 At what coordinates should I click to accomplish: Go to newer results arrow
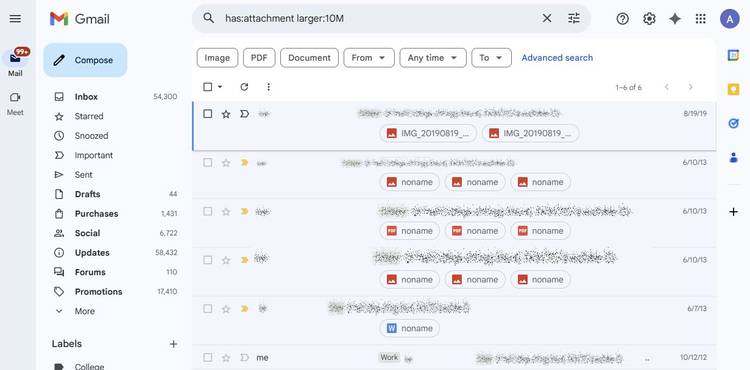[x=667, y=87]
